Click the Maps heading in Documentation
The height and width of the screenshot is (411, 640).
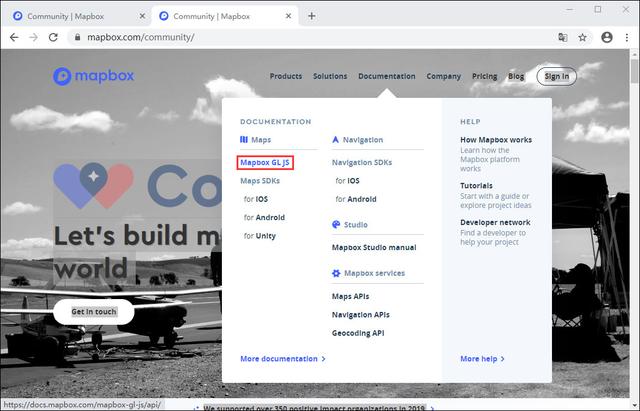coord(261,140)
